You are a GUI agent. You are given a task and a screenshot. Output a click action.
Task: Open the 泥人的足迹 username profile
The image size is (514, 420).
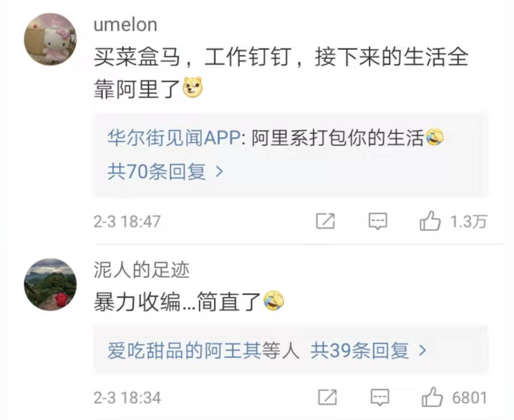(x=141, y=270)
